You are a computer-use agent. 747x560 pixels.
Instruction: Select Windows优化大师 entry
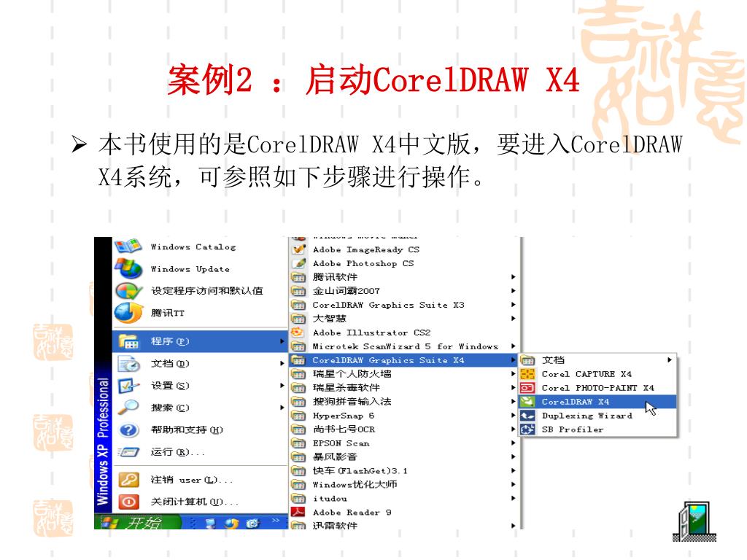pyautogui.click(x=404, y=484)
